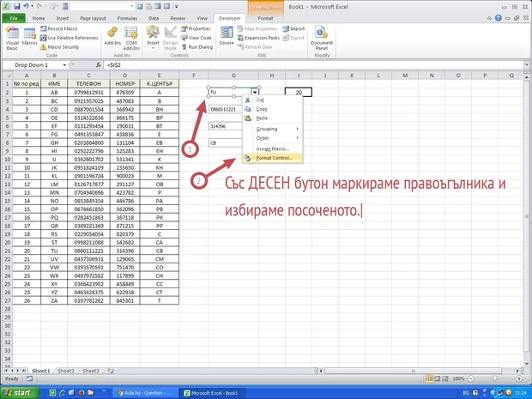The image size is (532, 399).
Task: Open the Document Panel
Action: 322,39
